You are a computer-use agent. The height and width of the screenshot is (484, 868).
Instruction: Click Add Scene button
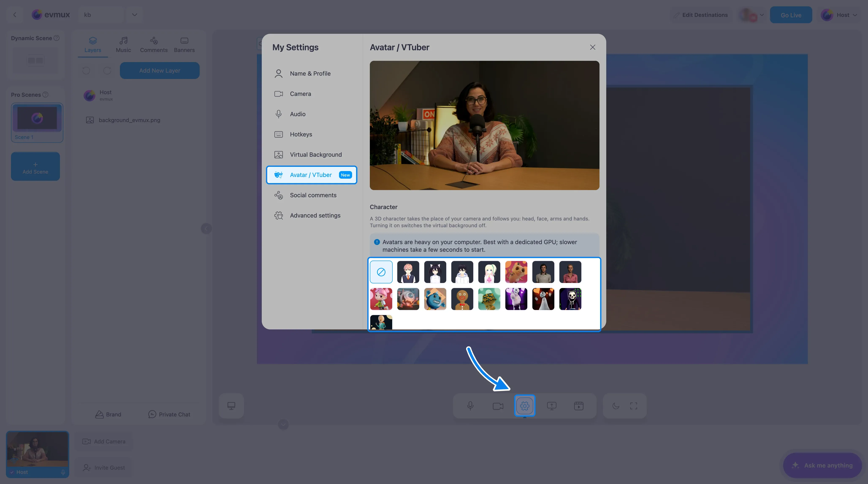[35, 166]
